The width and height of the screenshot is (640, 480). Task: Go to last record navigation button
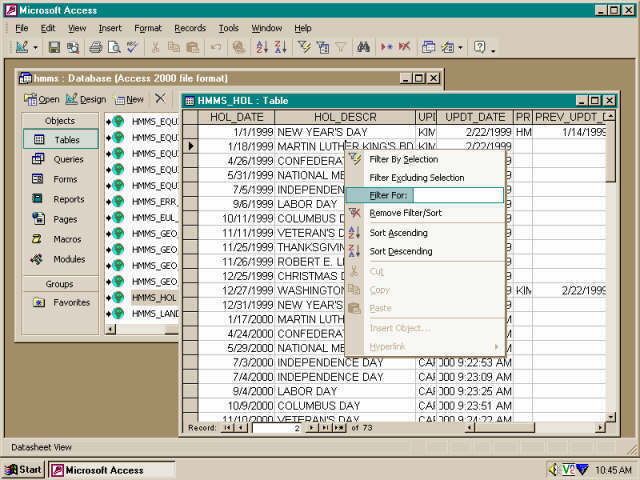tap(325, 427)
